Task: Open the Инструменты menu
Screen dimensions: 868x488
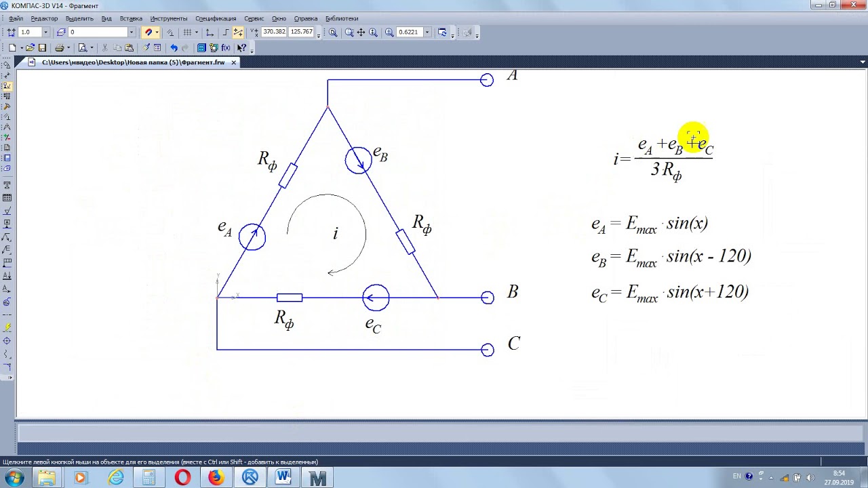Action: pyautogui.click(x=169, y=18)
